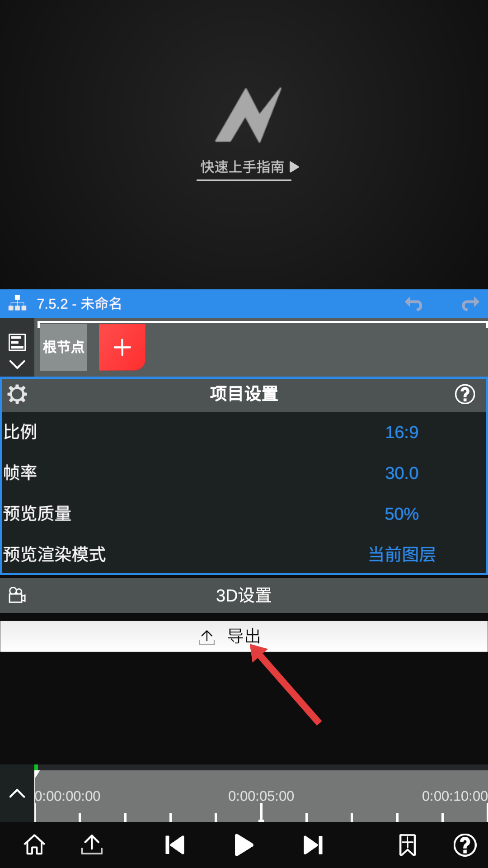Collapse the layer list panel chevron
The width and height of the screenshot is (488, 868).
click(x=17, y=364)
